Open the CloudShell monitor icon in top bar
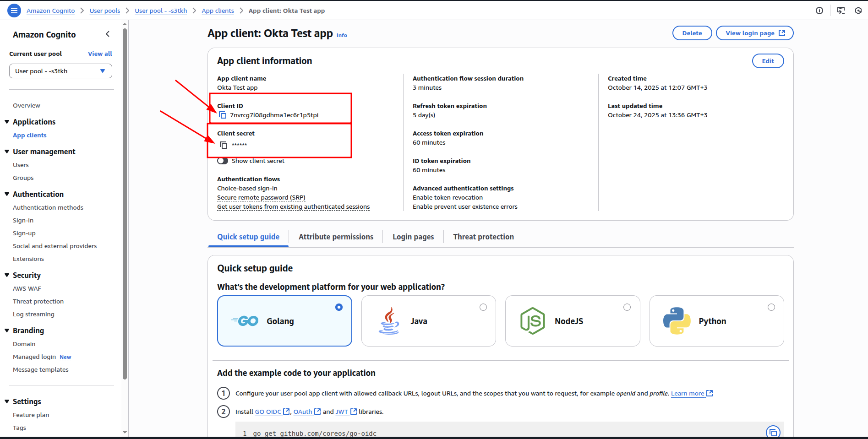Image resolution: width=868 pixels, height=439 pixels. [841, 11]
